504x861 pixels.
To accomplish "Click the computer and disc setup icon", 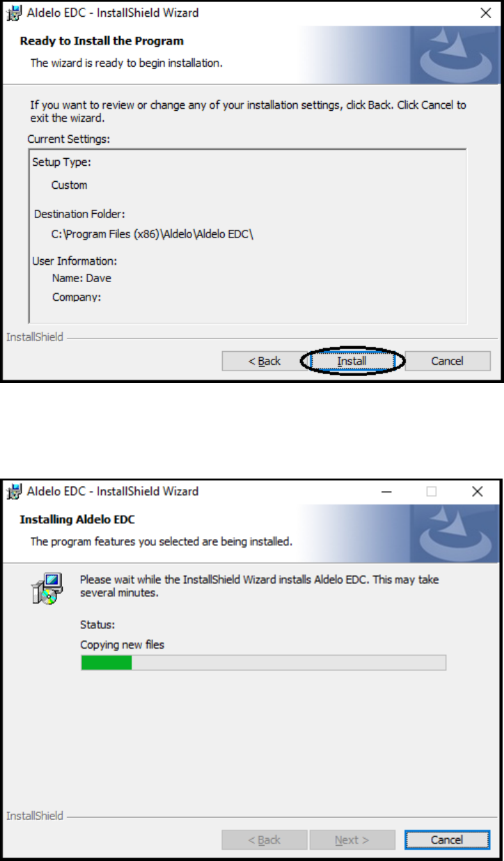I will point(48,589).
